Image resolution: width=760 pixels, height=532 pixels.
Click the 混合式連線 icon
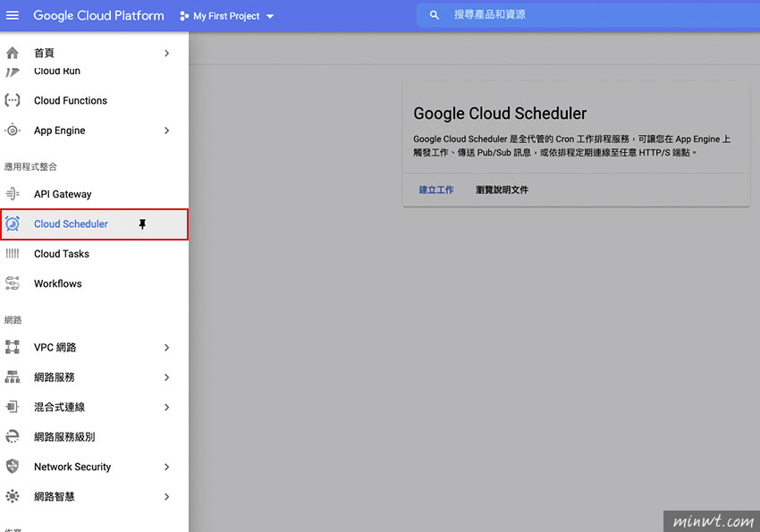pos(13,407)
